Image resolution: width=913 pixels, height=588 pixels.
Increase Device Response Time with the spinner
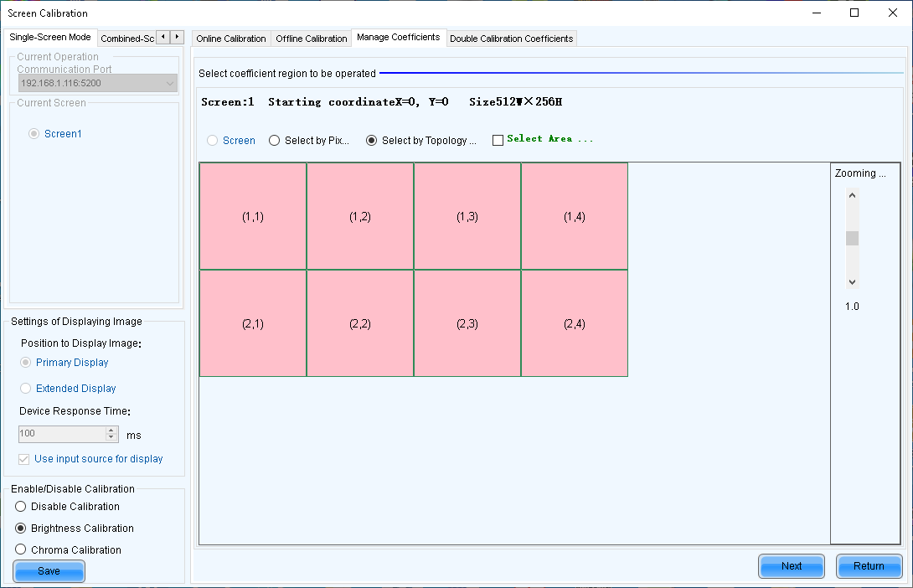click(x=111, y=431)
